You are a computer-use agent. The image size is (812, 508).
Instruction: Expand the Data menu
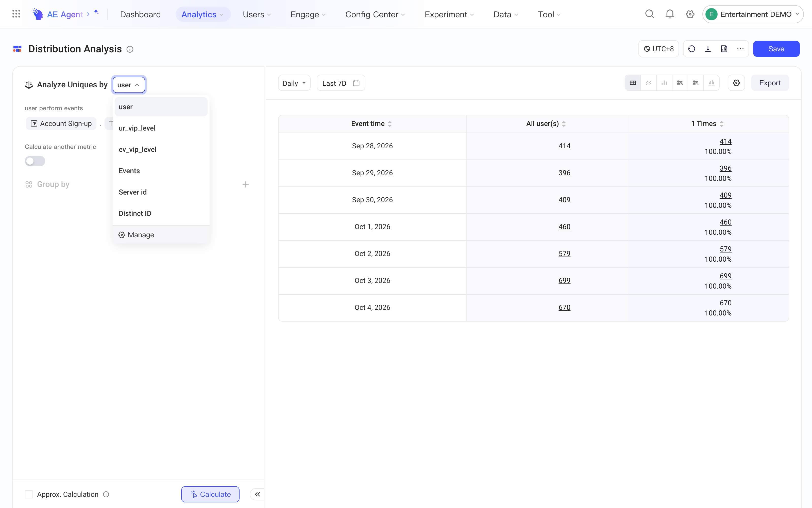(x=506, y=14)
